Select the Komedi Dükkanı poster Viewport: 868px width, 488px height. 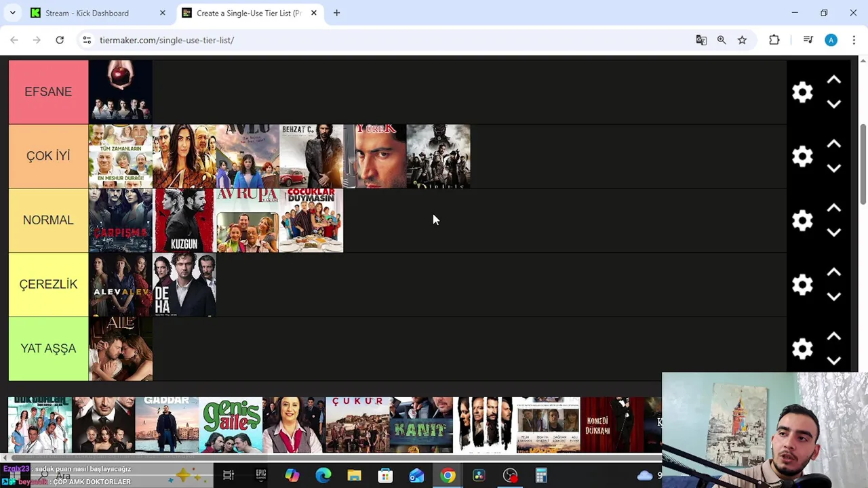click(x=612, y=425)
